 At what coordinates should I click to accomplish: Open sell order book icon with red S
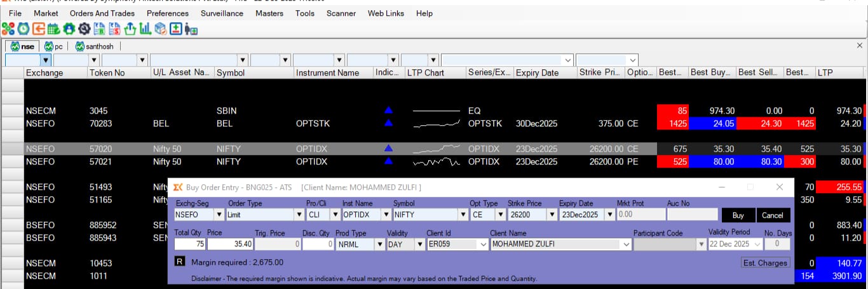115,29
